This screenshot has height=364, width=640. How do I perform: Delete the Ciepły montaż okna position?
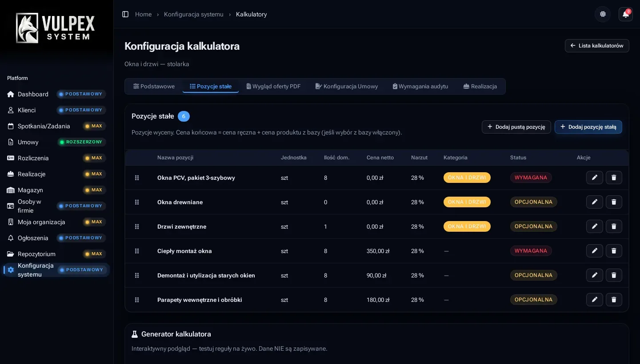614,251
